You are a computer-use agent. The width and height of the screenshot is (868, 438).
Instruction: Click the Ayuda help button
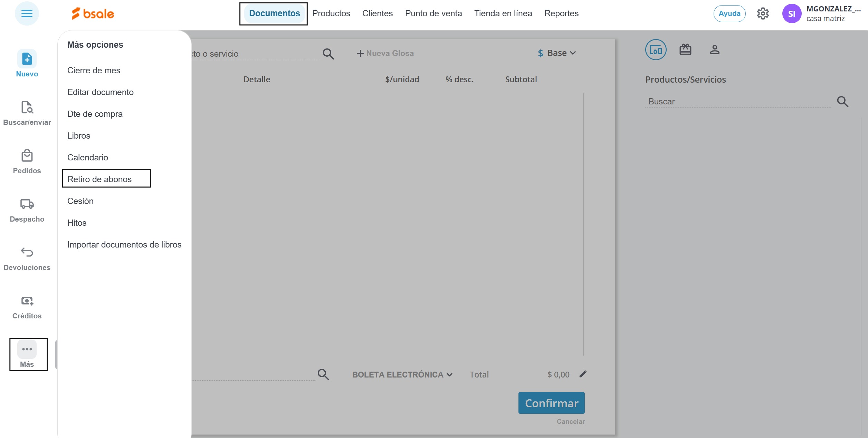(729, 13)
